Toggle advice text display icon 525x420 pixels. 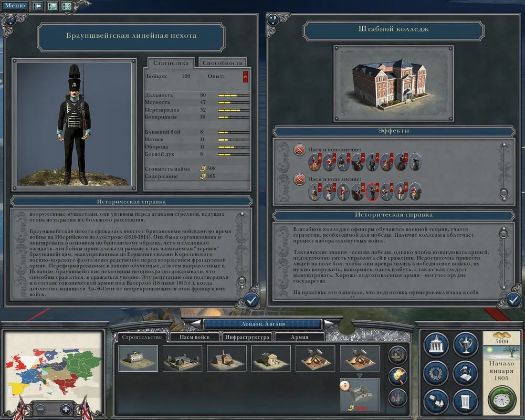click(52, 6)
